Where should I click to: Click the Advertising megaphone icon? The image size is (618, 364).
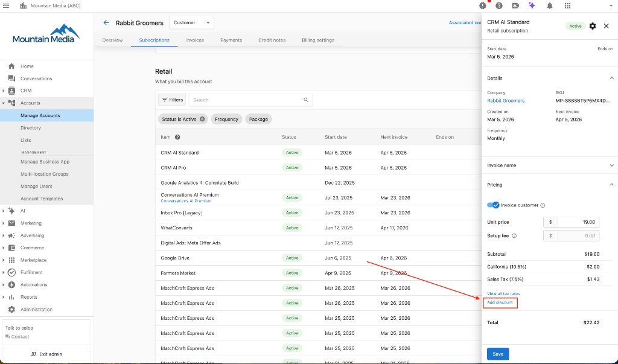[x=11, y=235]
